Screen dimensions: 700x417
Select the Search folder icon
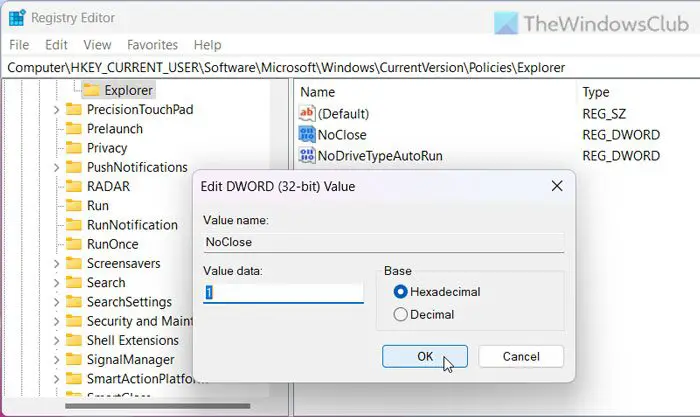pyautogui.click(x=74, y=283)
